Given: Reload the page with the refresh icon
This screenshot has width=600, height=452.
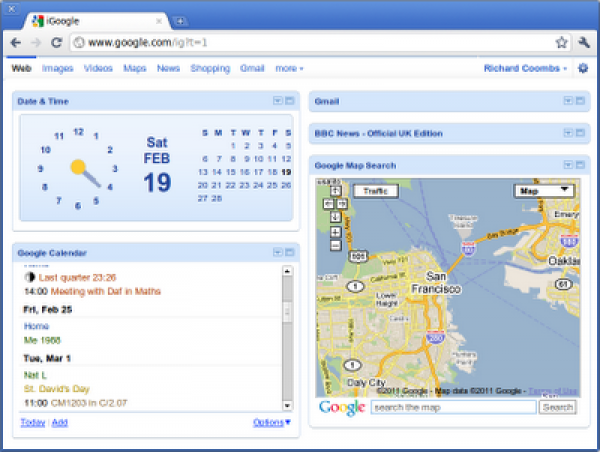Looking at the screenshot, I should 57,42.
